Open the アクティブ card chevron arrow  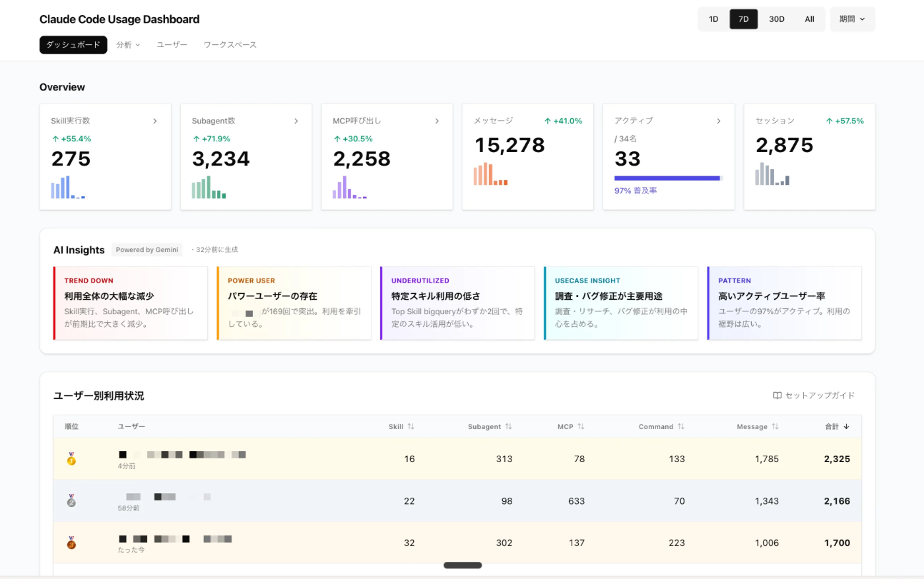tap(719, 121)
